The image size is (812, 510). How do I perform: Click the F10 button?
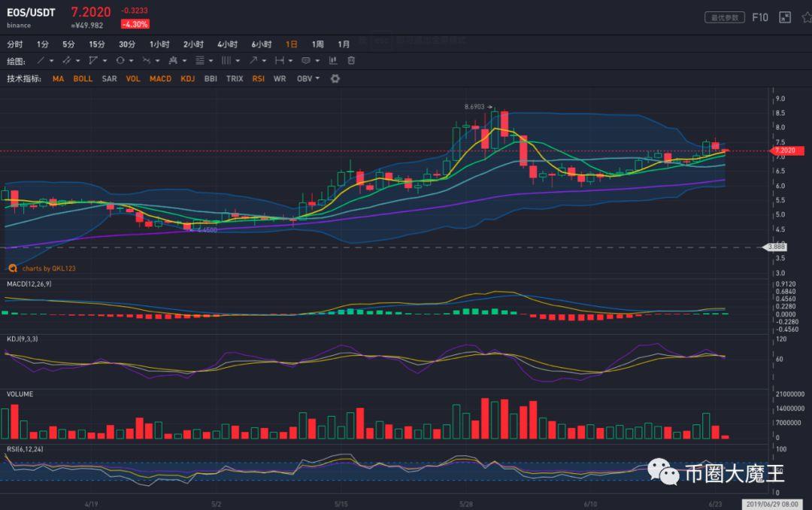[759, 17]
